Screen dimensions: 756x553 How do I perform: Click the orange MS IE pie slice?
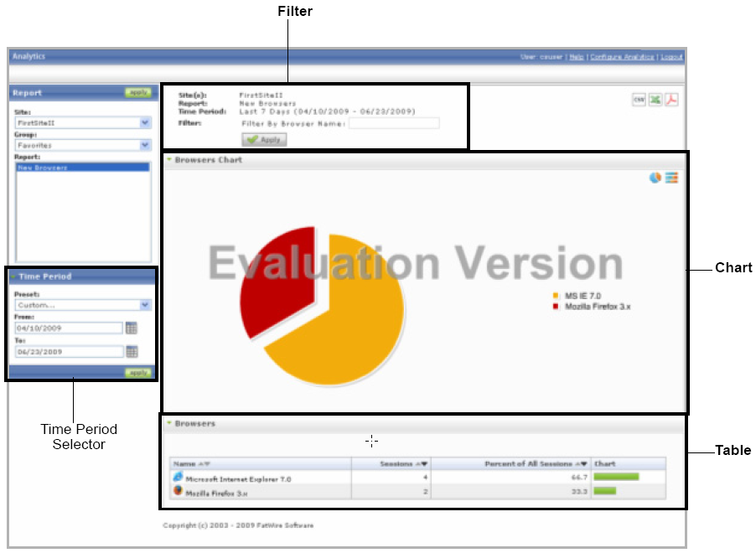347,323
